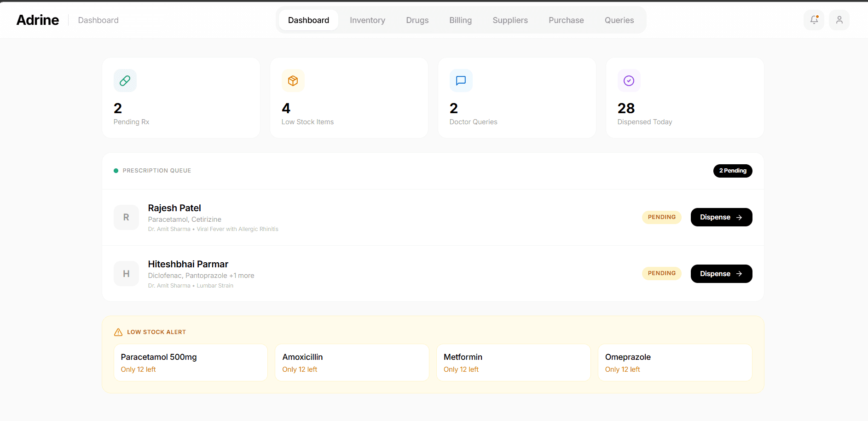Click Rajesh Patel's avatar with letter R
The height and width of the screenshot is (421, 868).
126,217
